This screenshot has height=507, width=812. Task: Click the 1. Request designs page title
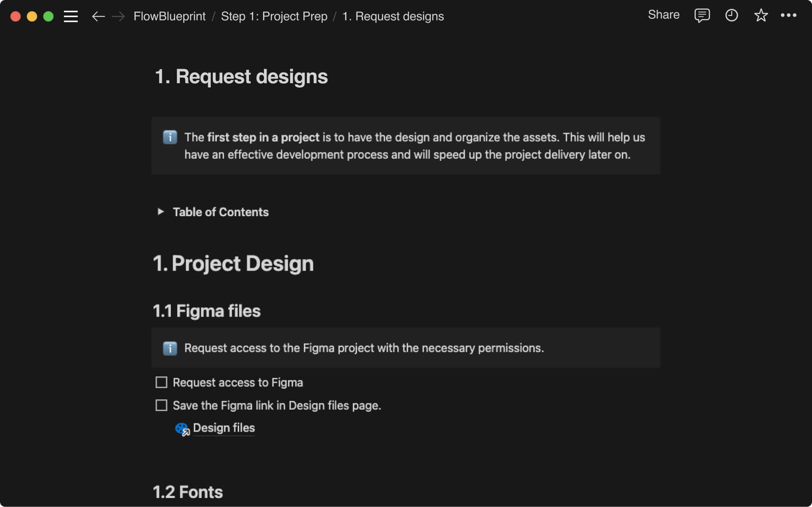coord(241,77)
